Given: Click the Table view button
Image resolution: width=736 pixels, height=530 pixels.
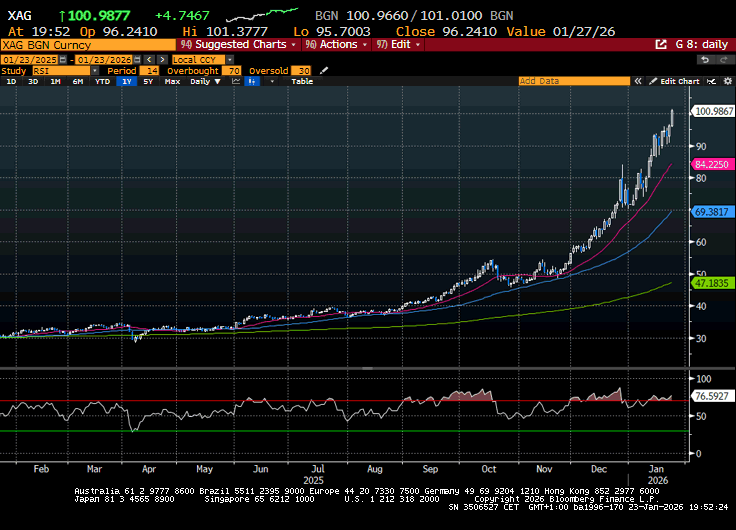Looking at the screenshot, I should pyautogui.click(x=301, y=81).
